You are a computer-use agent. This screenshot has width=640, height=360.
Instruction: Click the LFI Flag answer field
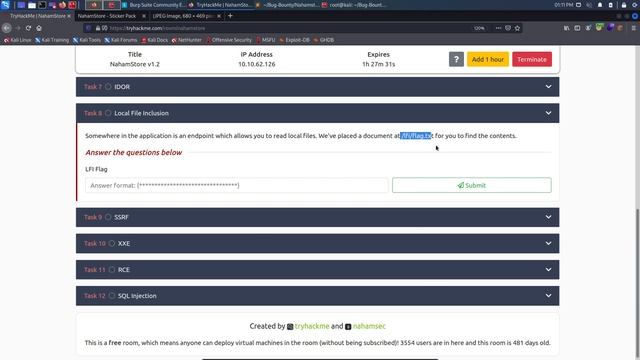coord(236,185)
